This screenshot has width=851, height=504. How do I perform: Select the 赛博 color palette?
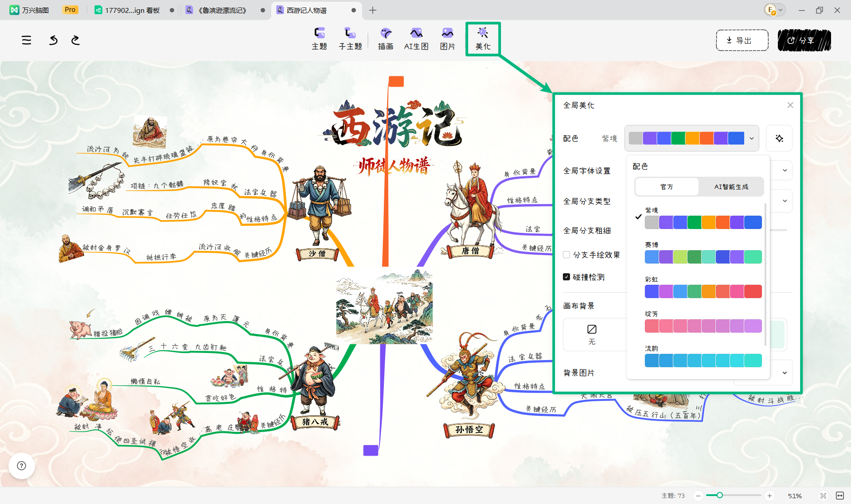[x=703, y=256]
